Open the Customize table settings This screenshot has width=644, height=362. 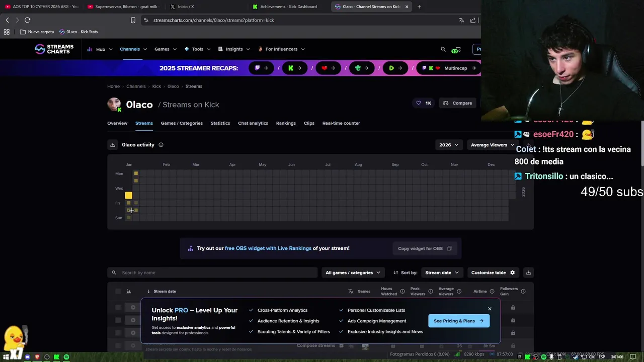[x=493, y=273]
